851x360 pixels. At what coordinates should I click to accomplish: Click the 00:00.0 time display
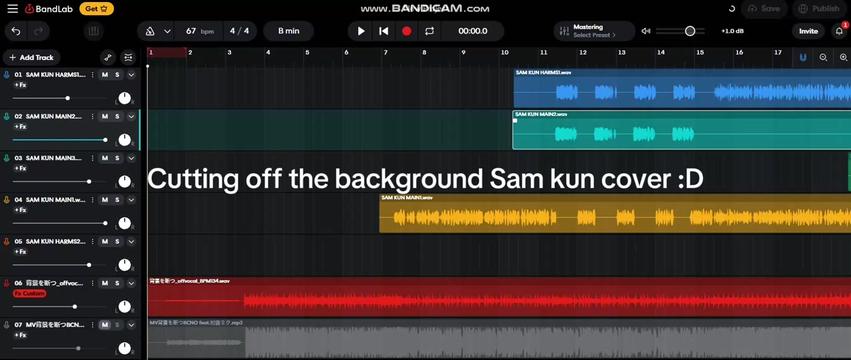[x=472, y=31]
